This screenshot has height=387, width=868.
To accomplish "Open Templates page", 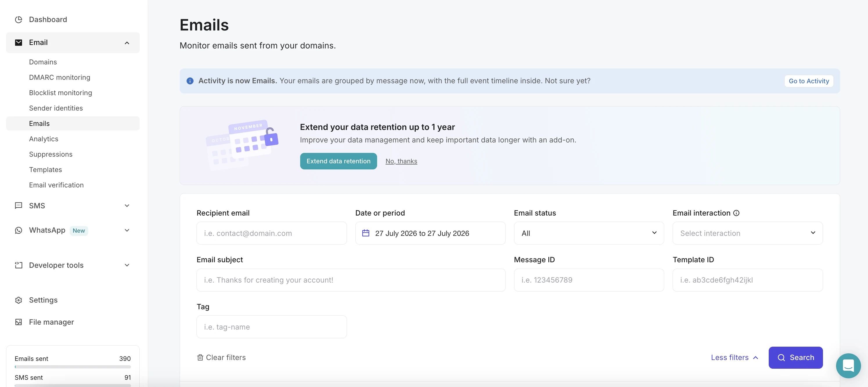I will click(46, 170).
